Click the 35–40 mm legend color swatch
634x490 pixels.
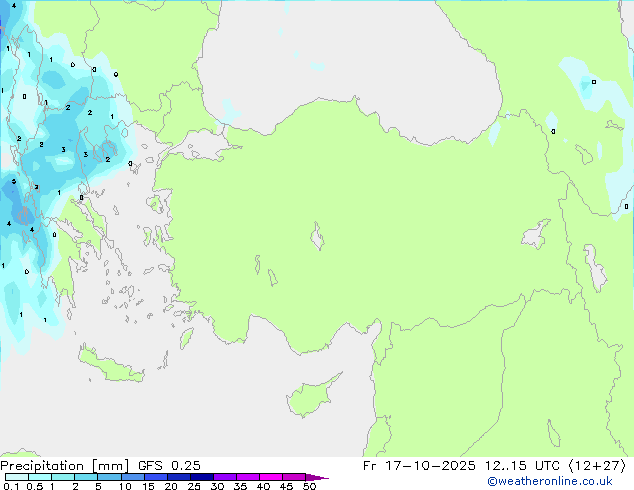pyautogui.click(x=247, y=477)
